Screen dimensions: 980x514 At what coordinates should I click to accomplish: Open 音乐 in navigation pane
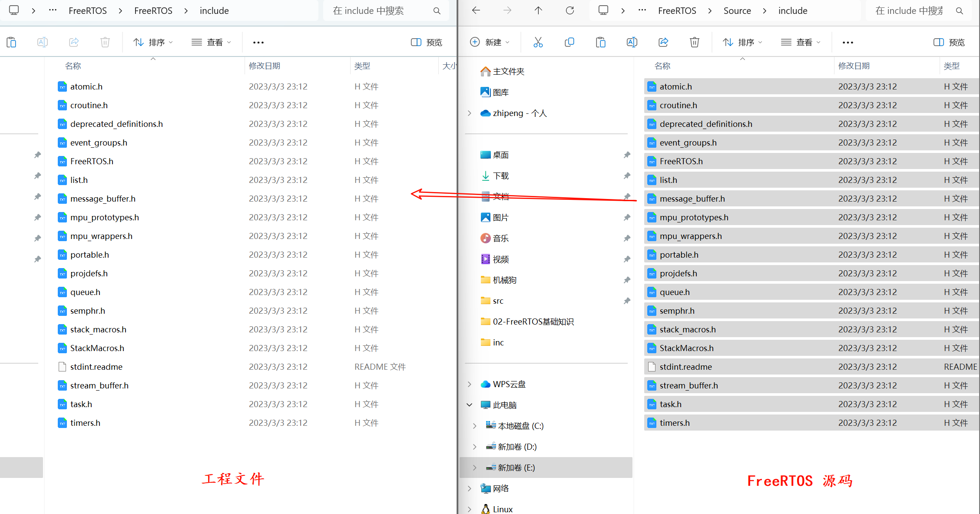pyautogui.click(x=495, y=239)
